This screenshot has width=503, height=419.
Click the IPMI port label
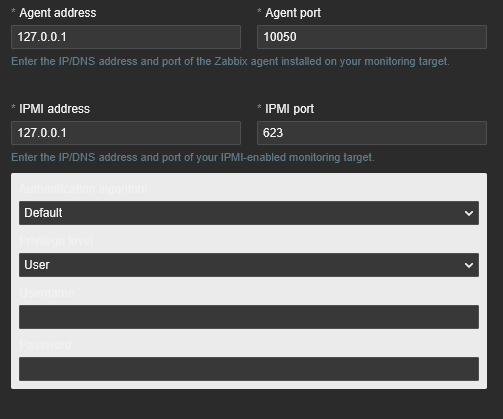[x=289, y=109]
